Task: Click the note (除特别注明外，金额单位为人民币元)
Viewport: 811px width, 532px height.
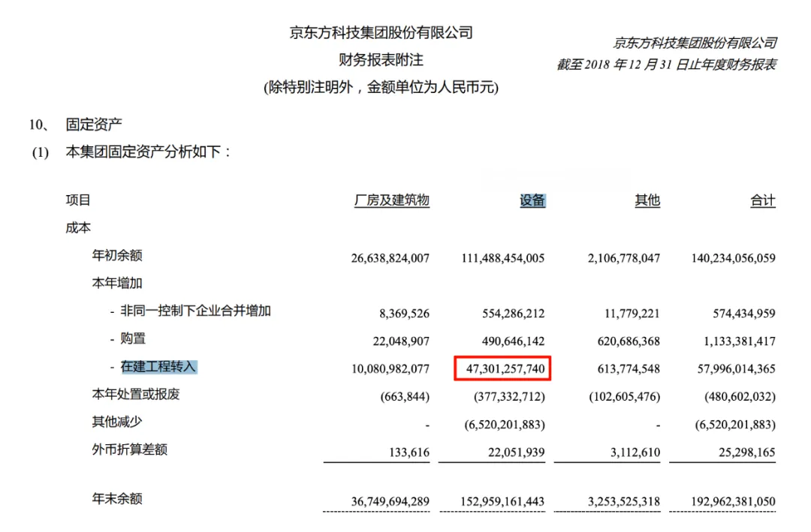Action: click(x=381, y=87)
